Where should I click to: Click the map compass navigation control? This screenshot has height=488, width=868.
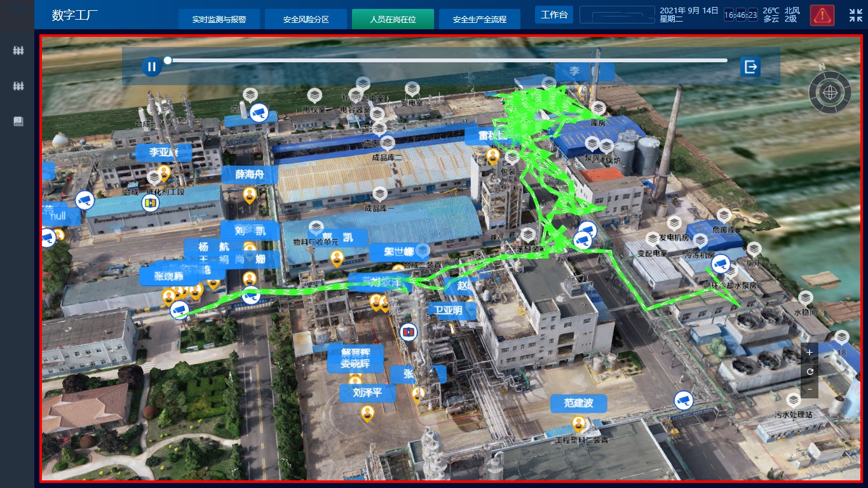coord(829,93)
